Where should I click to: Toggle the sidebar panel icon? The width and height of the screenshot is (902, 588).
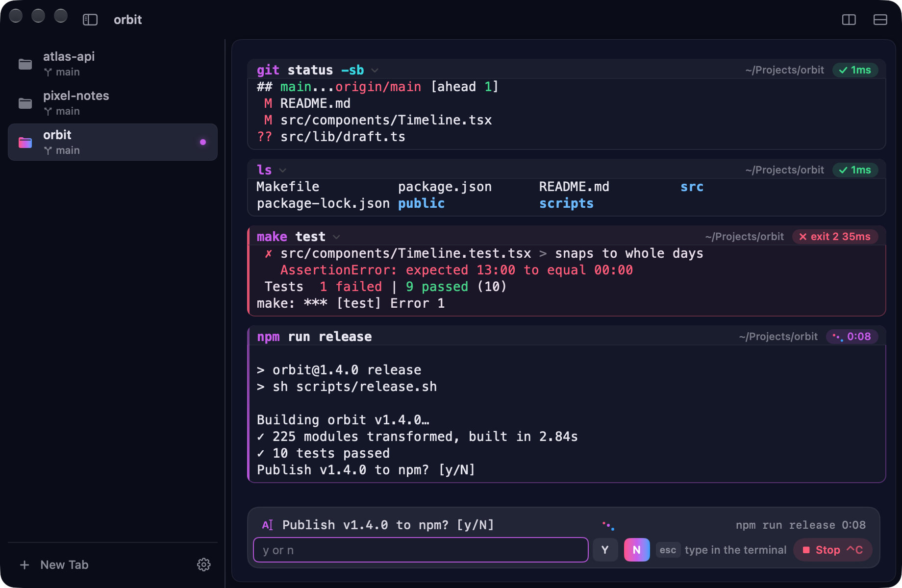click(90, 20)
